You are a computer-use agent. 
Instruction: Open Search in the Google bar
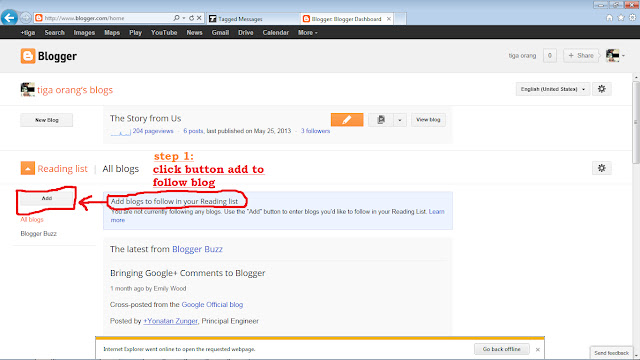pos(55,33)
